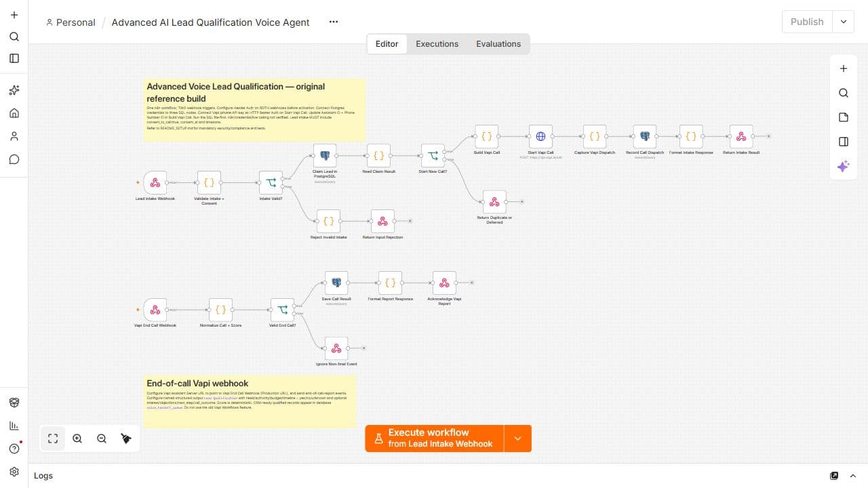This screenshot has width=868, height=488.
Task: Click the Publish button
Action: point(807,22)
